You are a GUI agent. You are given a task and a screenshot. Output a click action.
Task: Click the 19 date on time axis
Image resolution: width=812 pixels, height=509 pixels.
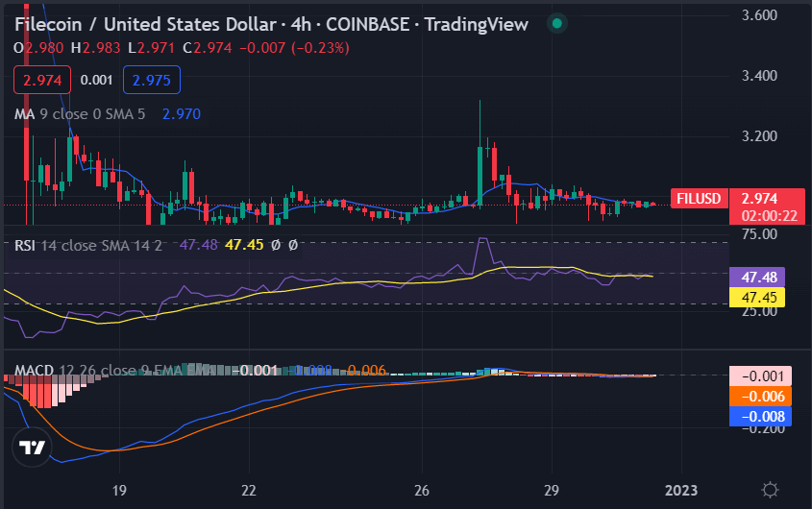click(119, 490)
